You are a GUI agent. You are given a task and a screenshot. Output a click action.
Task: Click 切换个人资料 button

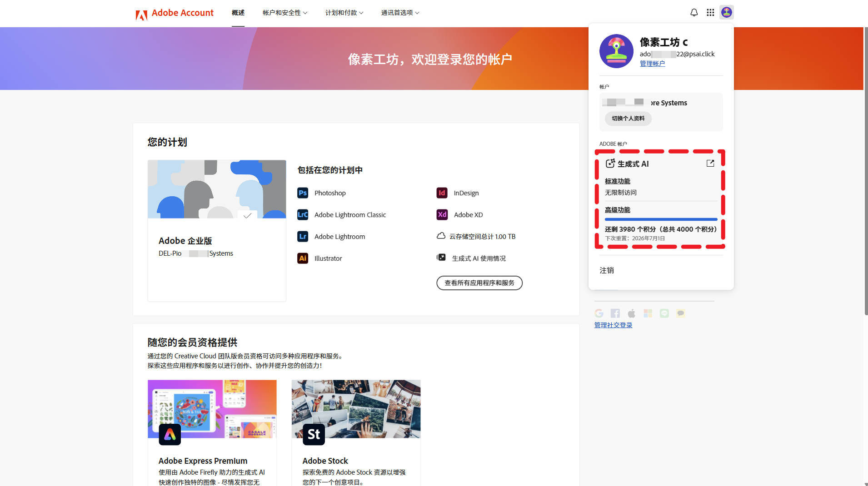click(x=628, y=119)
